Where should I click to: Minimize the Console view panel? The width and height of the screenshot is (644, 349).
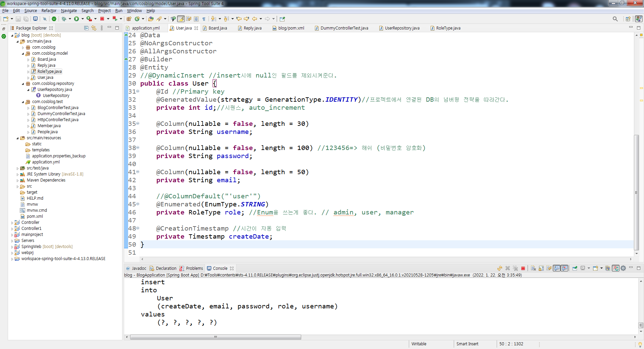(x=631, y=268)
